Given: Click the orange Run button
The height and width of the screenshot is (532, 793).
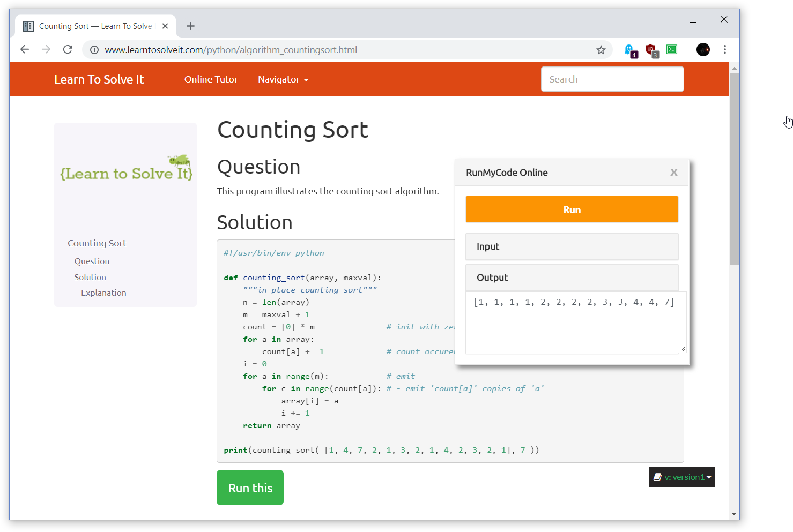Looking at the screenshot, I should click(572, 209).
